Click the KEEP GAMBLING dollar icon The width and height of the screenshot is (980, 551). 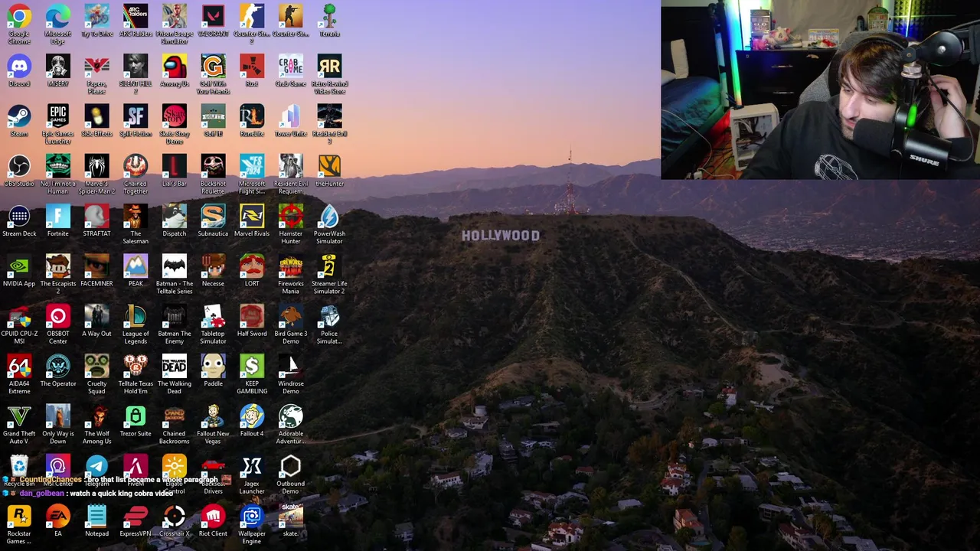tap(252, 367)
